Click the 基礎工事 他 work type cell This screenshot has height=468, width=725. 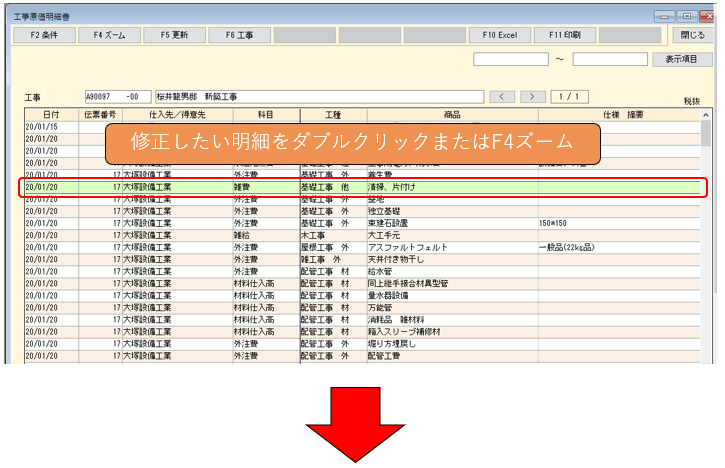[333, 187]
